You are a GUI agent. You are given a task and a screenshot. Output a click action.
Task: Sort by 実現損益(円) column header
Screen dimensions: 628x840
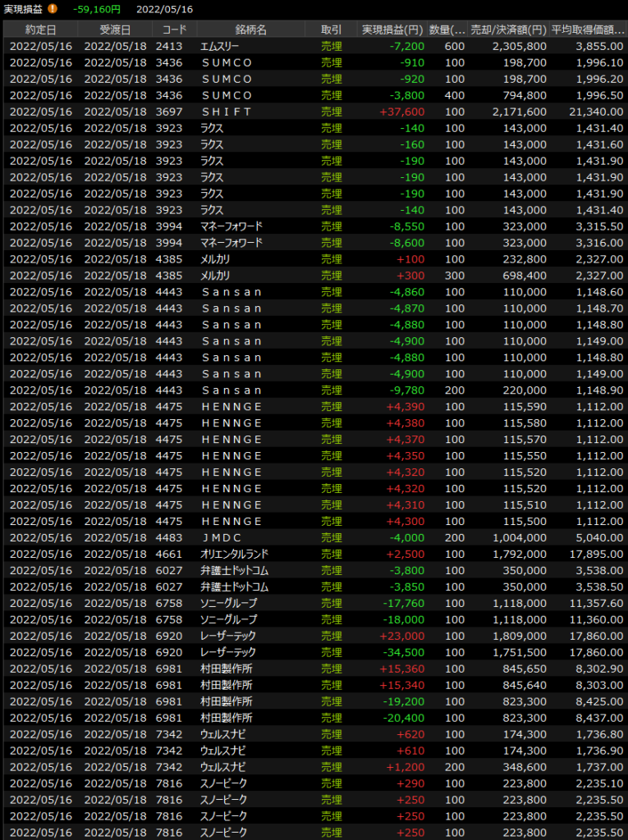(392, 30)
